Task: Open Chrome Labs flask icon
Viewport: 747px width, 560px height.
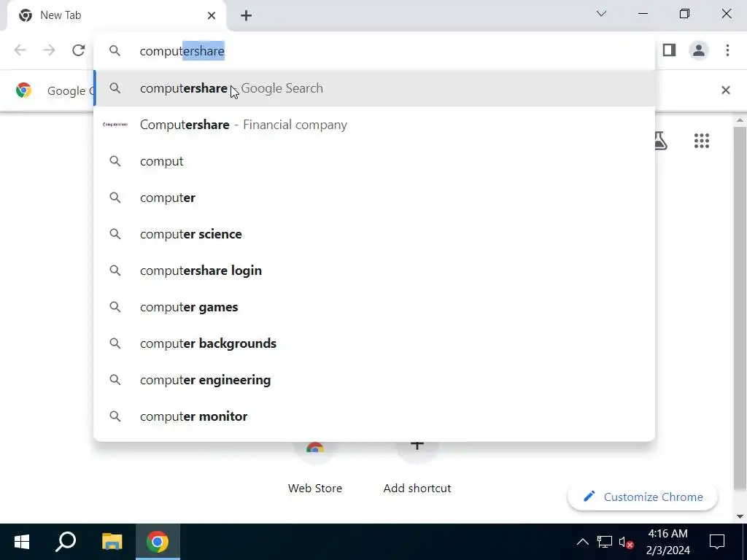Action: coord(660,141)
